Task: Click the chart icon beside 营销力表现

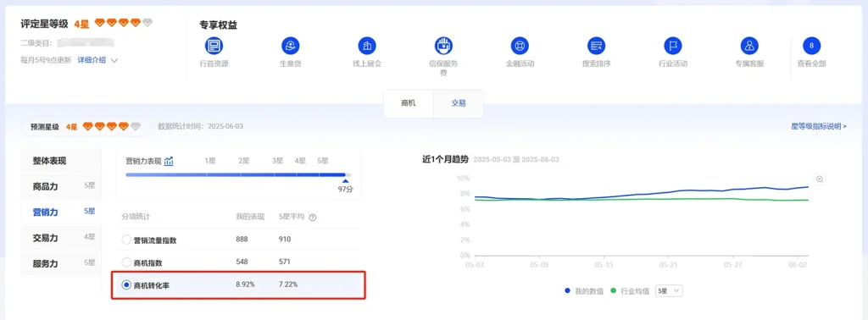Action: click(x=169, y=162)
